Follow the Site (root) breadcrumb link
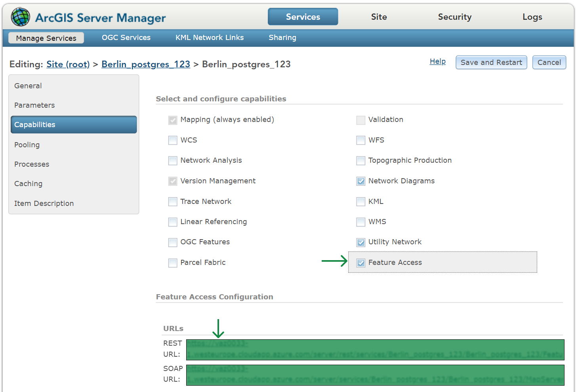576x392 pixels. (x=68, y=64)
